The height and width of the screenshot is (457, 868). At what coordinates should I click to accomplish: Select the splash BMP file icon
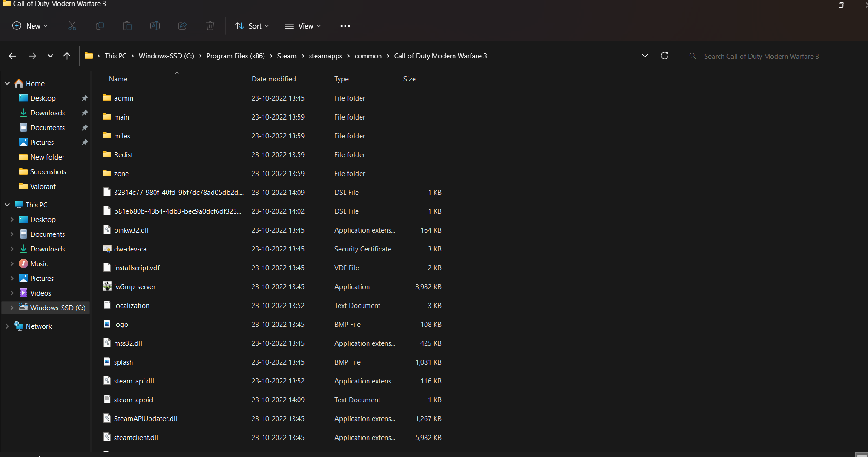click(107, 362)
